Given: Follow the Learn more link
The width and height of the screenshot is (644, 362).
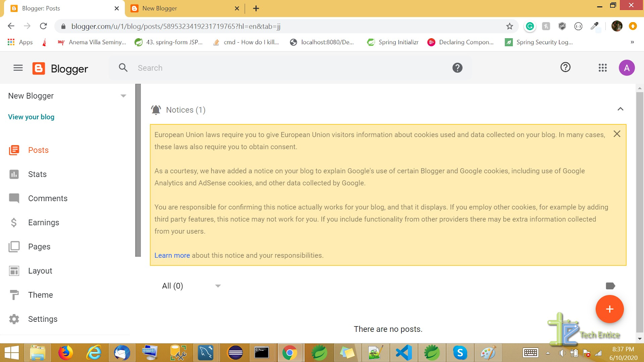Looking at the screenshot, I should (172, 255).
